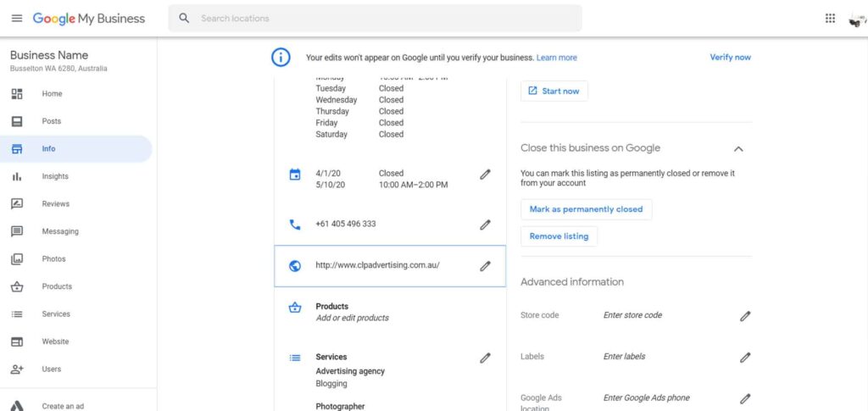Click the Learn more link
868x411 pixels.
coord(556,58)
